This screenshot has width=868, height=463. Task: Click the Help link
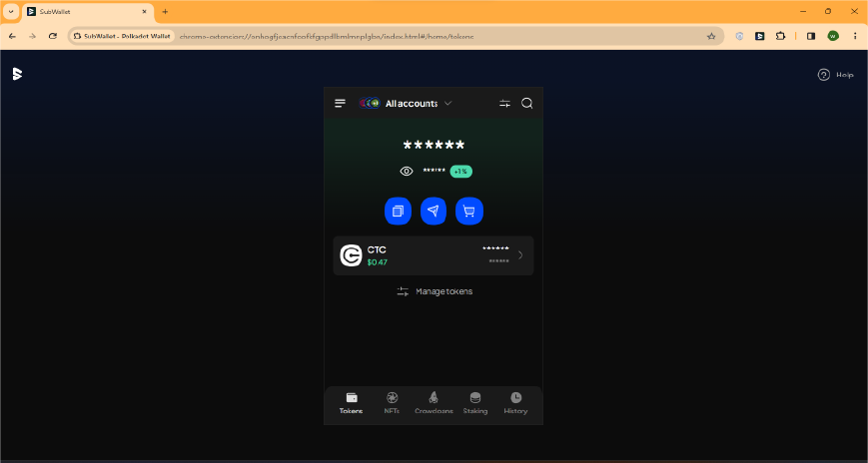(x=836, y=75)
